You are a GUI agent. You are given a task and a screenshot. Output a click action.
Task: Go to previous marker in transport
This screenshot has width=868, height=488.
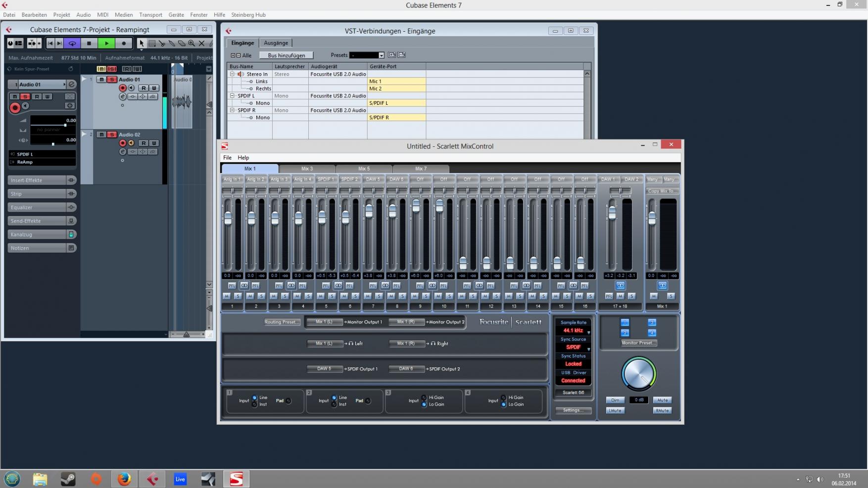coord(50,44)
